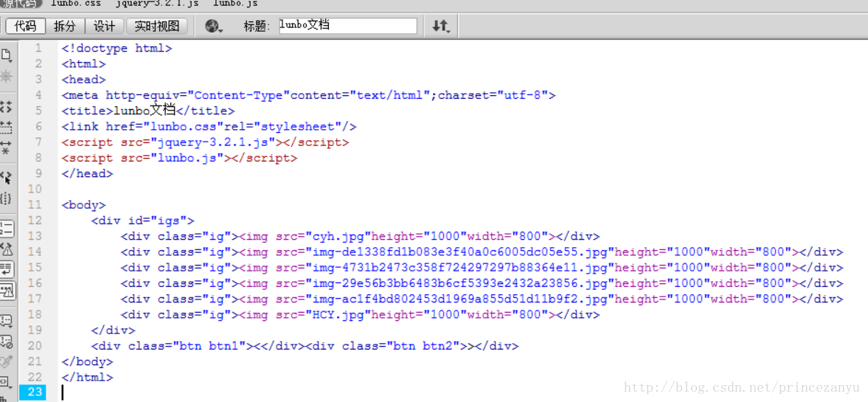868x402 pixels.
Task: Click the Balance Braces icon
Action: (x=7, y=198)
